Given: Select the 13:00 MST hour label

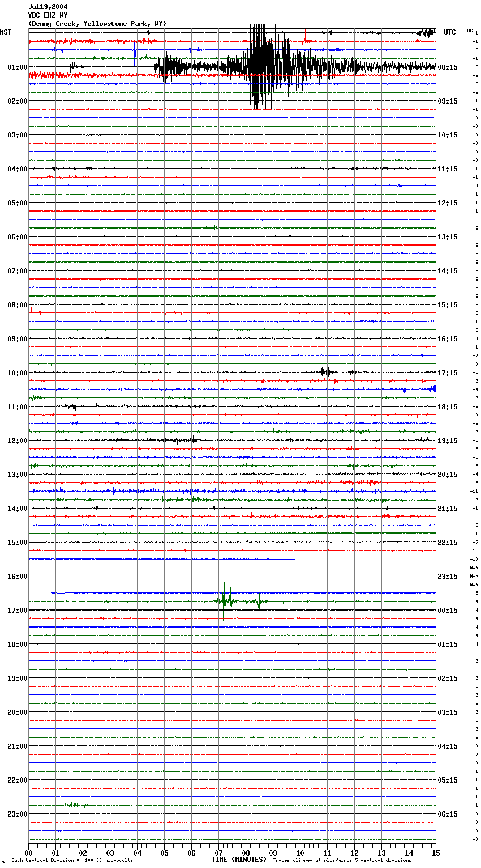Looking at the screenshot, I should pos(18,475).
